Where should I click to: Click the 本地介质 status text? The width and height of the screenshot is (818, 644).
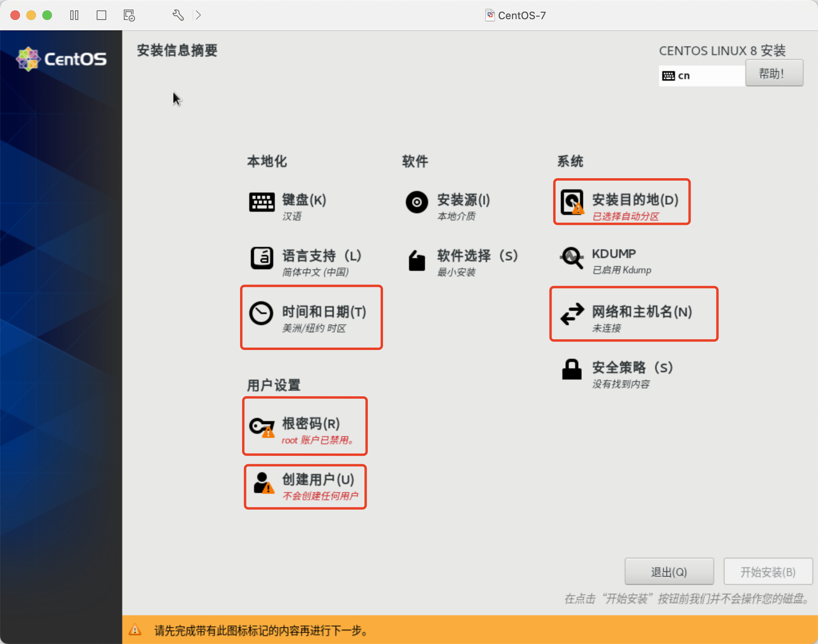tap(456, 217)
